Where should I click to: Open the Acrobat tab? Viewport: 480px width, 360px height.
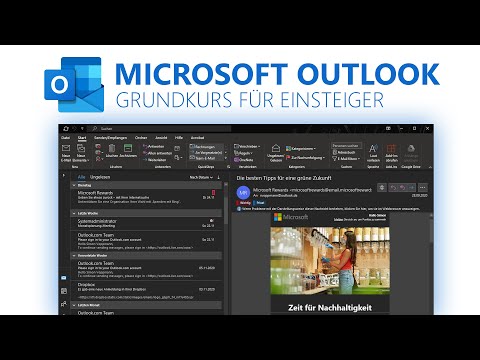[197, 138]
